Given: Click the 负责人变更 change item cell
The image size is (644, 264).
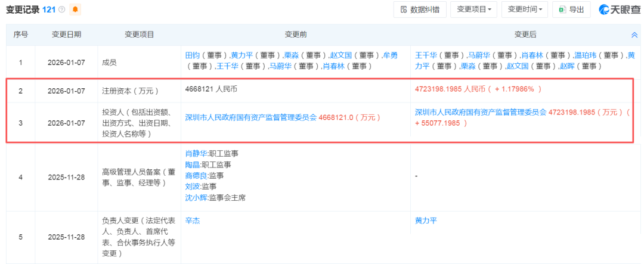Looking at the screenshot, I should pyautogui.click(x=139, y=237).
